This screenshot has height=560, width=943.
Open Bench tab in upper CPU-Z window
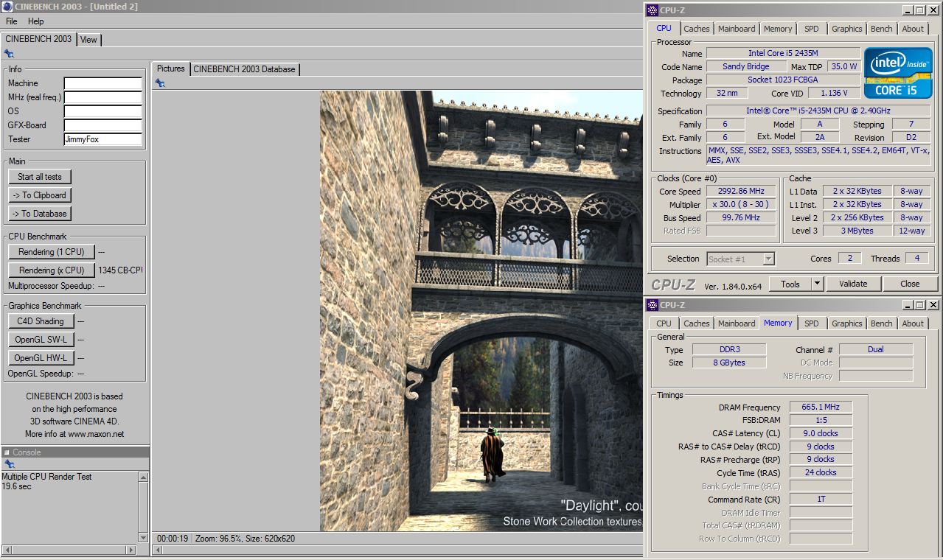click(881, 29)
